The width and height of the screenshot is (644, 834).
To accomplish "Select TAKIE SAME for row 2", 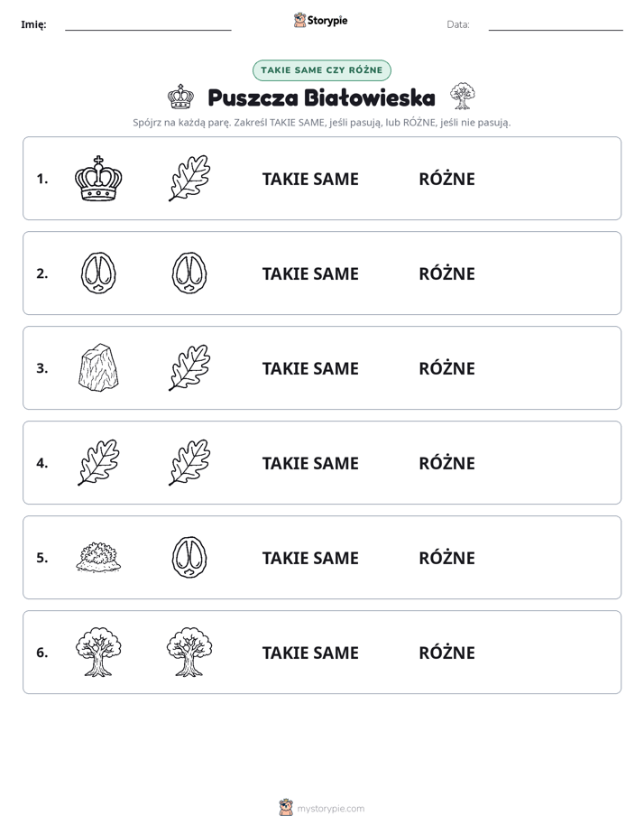I will [310, 273].
